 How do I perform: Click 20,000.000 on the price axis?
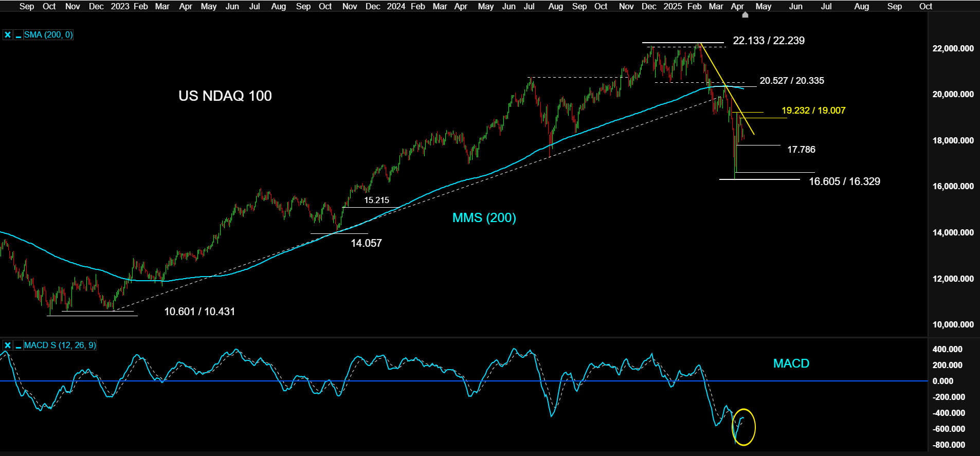(x=953, y=94)
